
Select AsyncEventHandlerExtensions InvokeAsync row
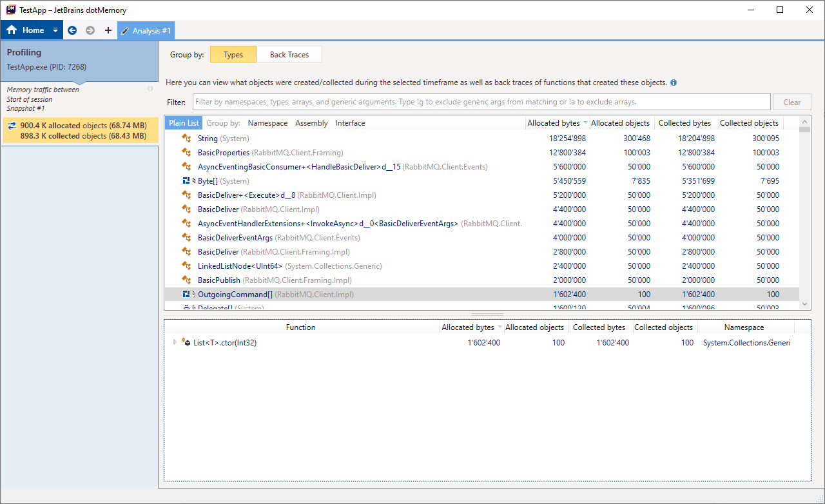pyautogui.click(x=482, y=224)
